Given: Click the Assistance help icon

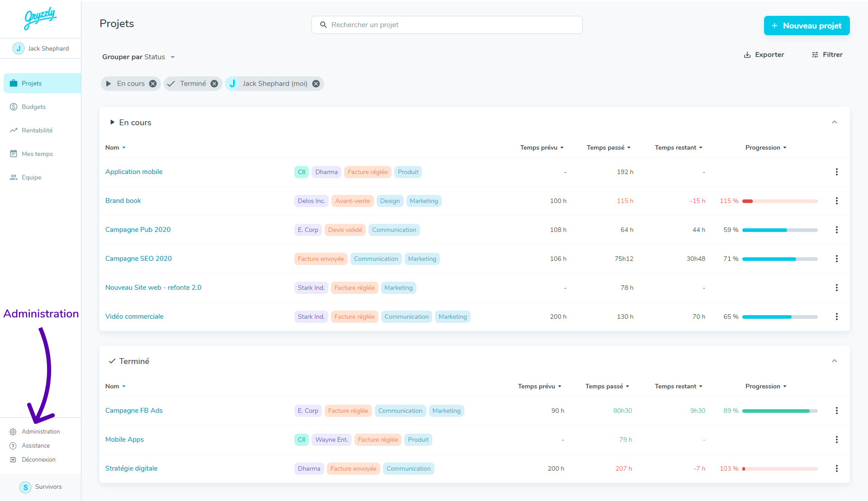Looking at the screenshot, I should click(x=13, y=446).
